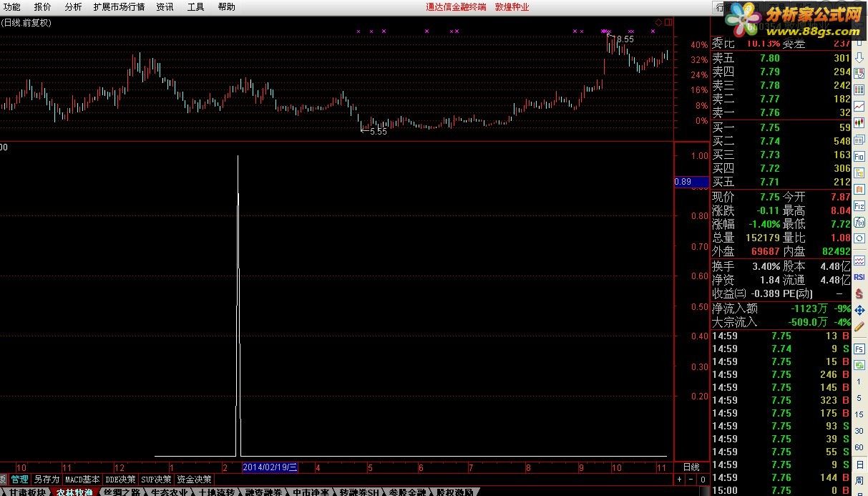Select the 管理 indicator tab
Viewport: 868px width, 496px height.
[x=19, y=479]
